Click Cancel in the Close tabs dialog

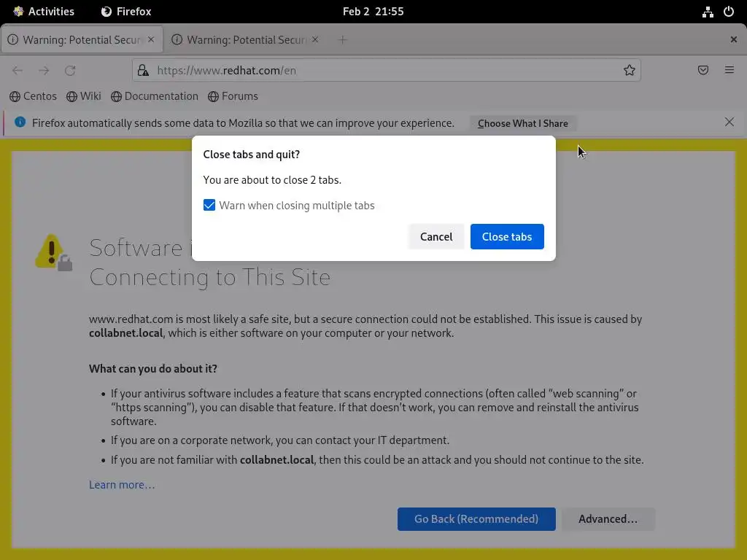coord(436,237)
